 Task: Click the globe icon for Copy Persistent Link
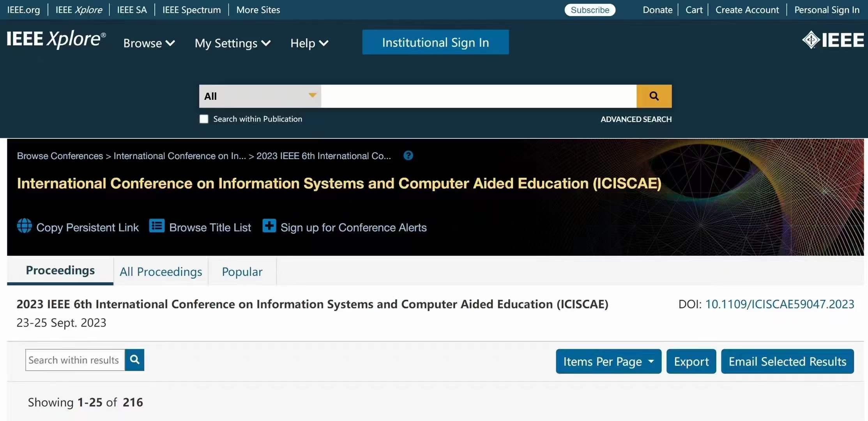tap(25, 226)
